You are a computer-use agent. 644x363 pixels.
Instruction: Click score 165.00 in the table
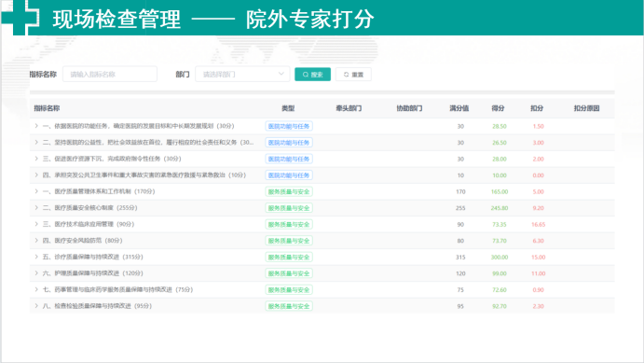(500, 191)
